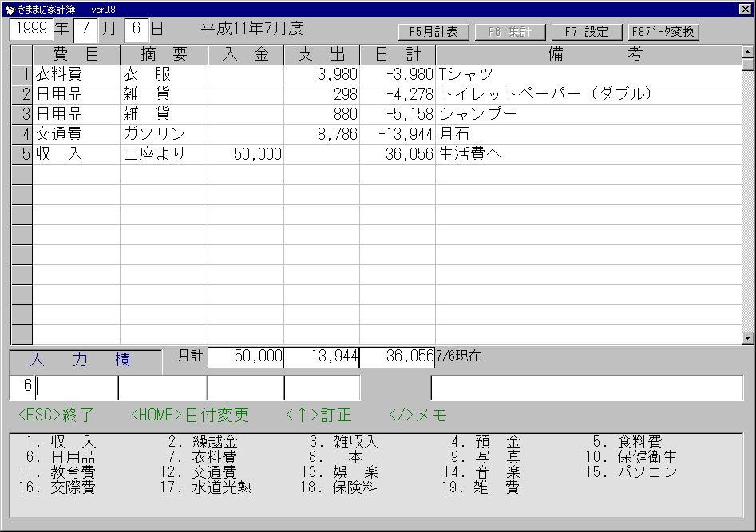The height and width of the screenshot is (532, 756).
Task: Click the 衣料費 cell in row 1
Action: pyautogui.click(x=76, y=75)
